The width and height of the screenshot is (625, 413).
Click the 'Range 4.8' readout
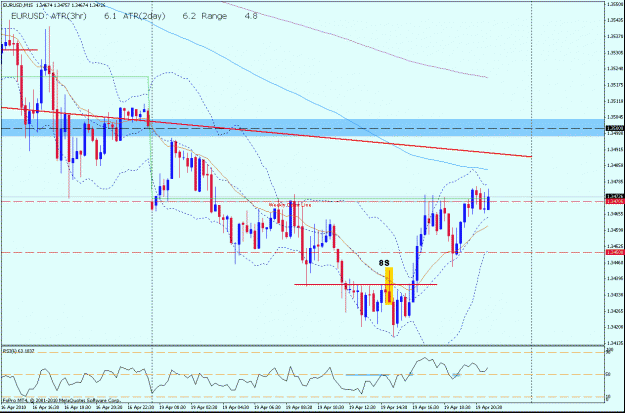(229, 16)
